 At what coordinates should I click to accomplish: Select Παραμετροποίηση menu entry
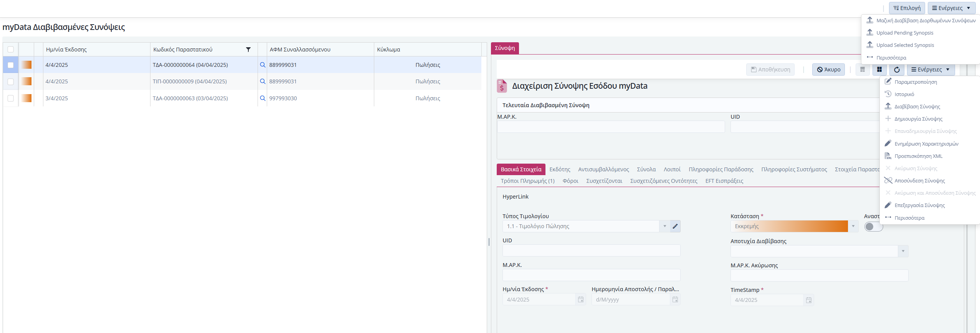(x=930, y=82)
